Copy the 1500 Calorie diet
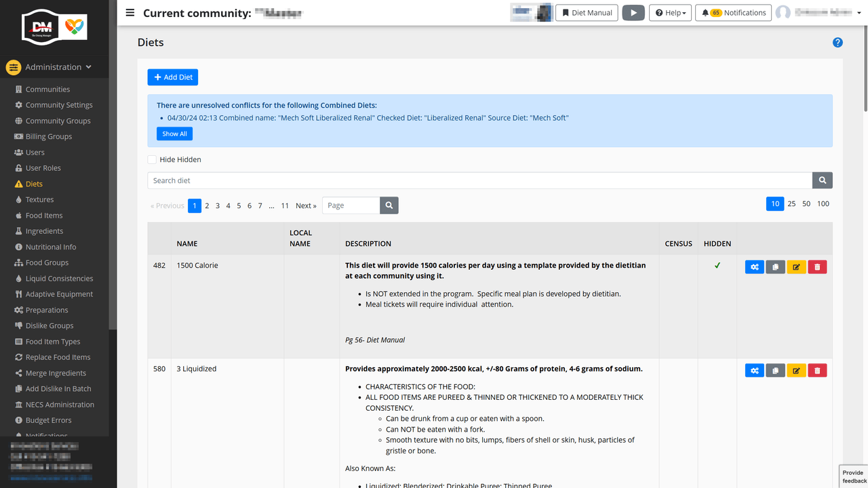The width and height of the screenshot is (868, 488). point(775,267)
